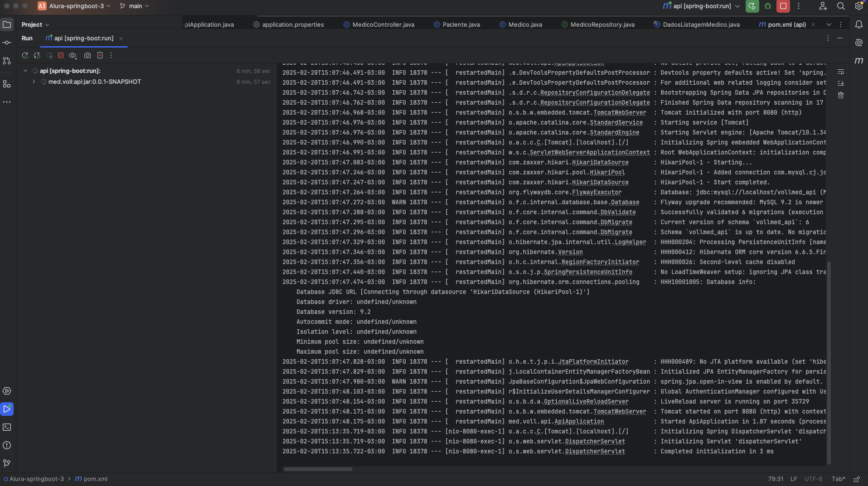868x486 pixels.
Task: Start Debug with the bug icon
Action: (x=768, y=6)
